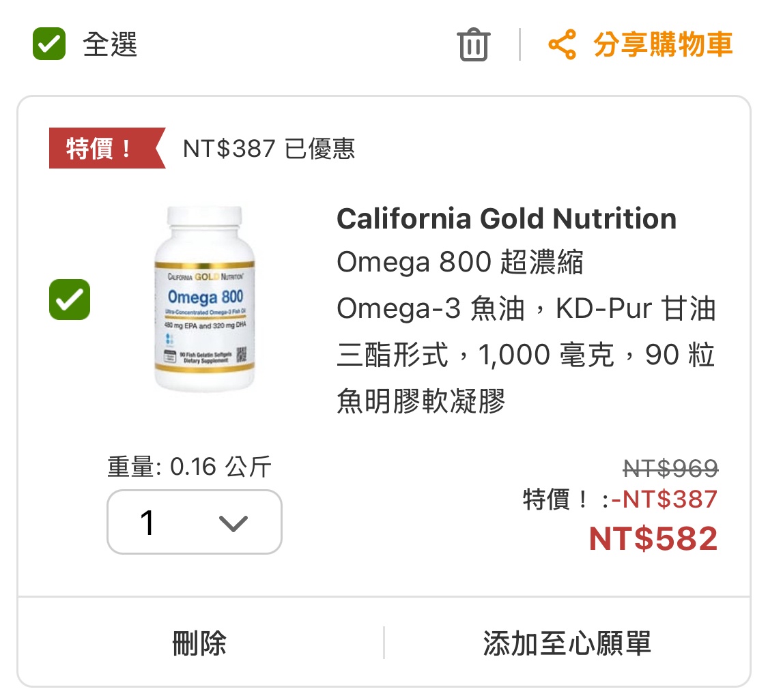Open the quantity dropdown showing 1
The width and height of the screenshot is (768, 700).
(x=195, y=522)
